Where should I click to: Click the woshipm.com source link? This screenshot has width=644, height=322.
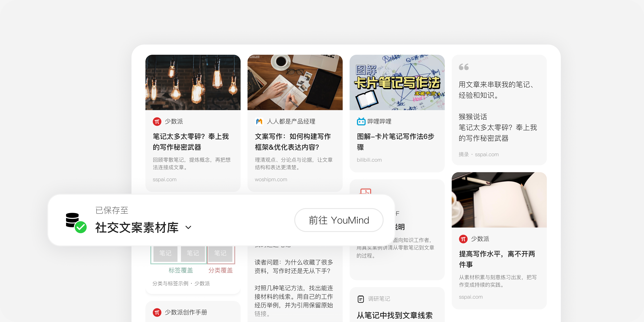271,179
